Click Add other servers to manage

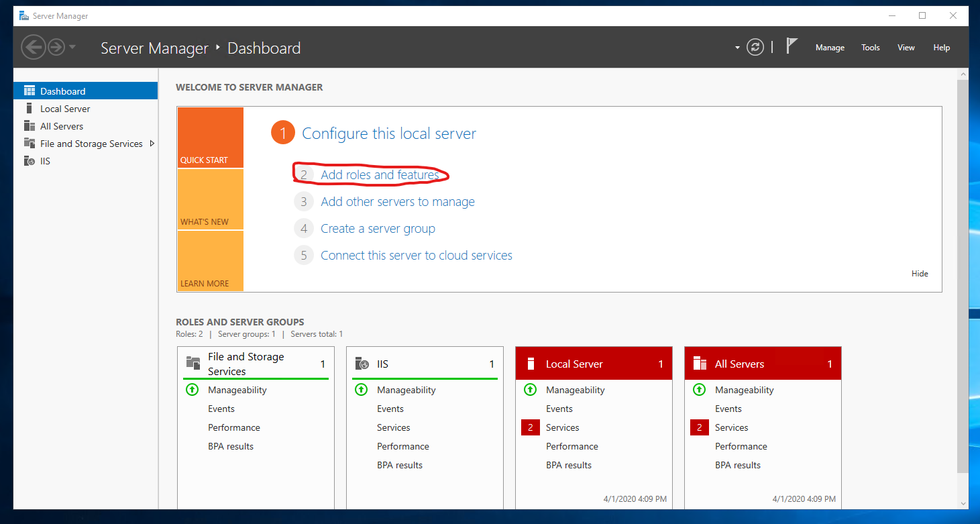[398, 202]
